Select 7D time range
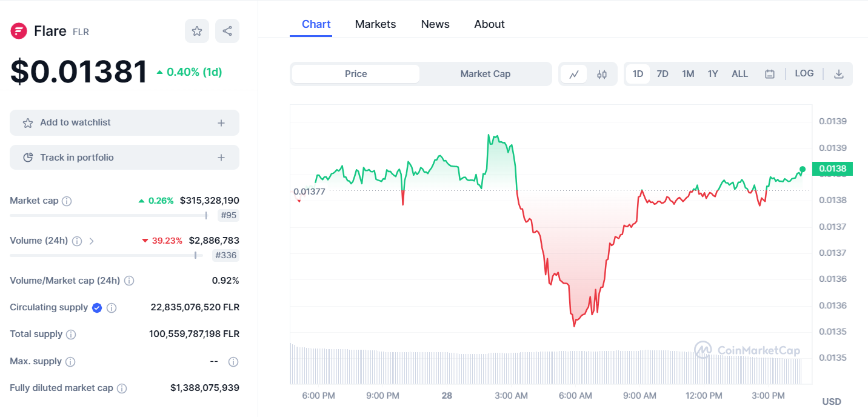 point(663,74)
